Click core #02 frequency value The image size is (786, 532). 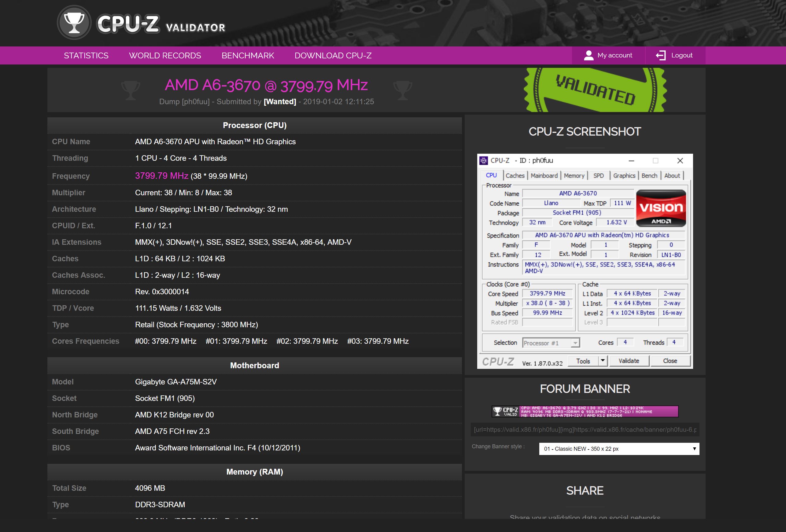tap(307, 341)
